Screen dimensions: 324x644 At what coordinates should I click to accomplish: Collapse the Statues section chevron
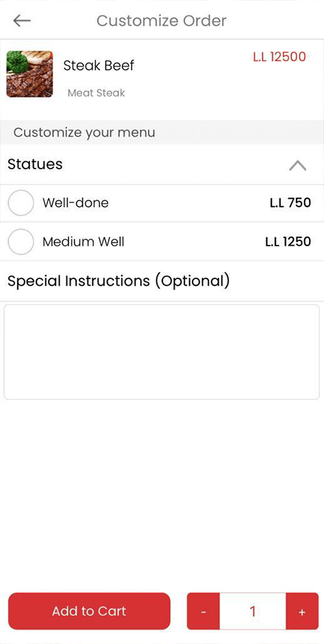(x=298, y=165)
